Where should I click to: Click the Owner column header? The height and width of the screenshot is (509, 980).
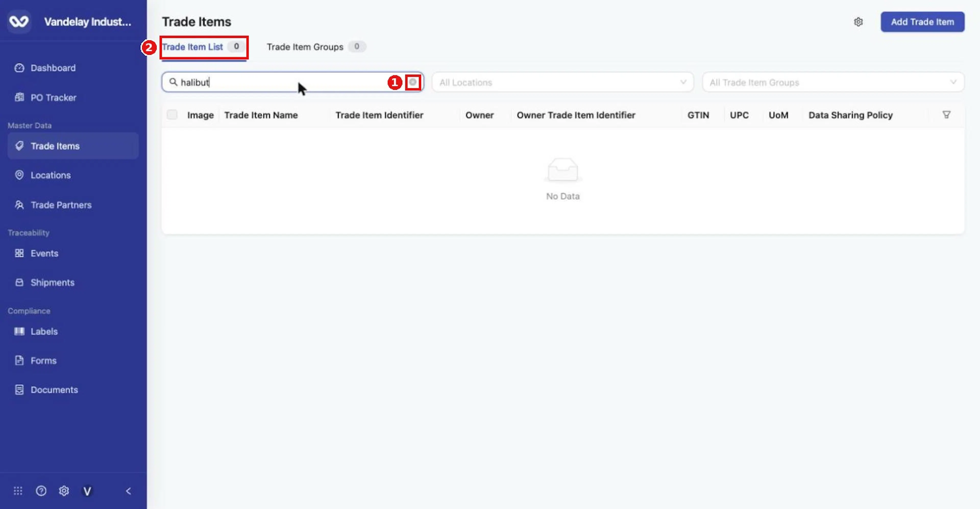point(479,115)
